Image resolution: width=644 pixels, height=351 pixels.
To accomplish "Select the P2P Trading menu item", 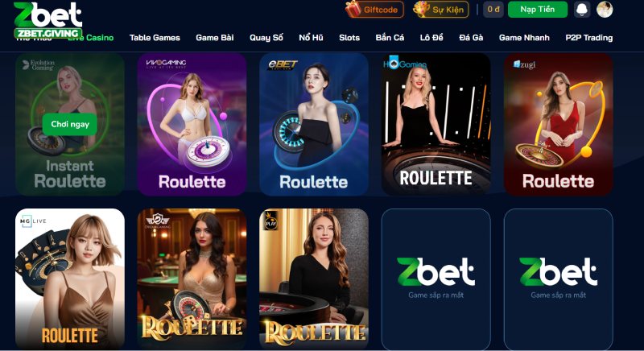I will pos(589,38).
